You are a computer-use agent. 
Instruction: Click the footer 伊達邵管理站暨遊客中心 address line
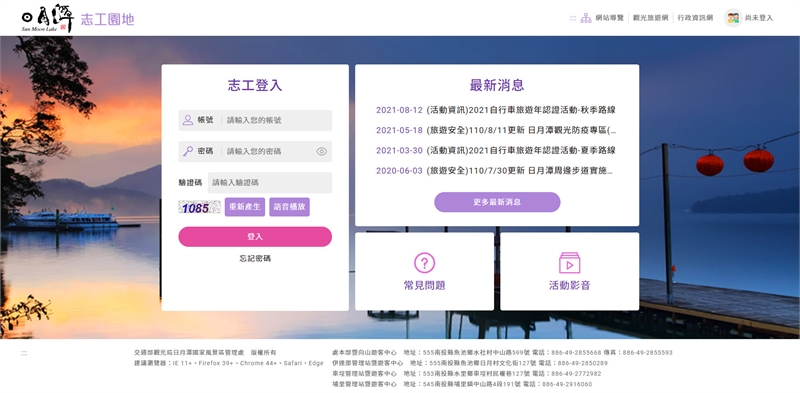tap(469, 363)
